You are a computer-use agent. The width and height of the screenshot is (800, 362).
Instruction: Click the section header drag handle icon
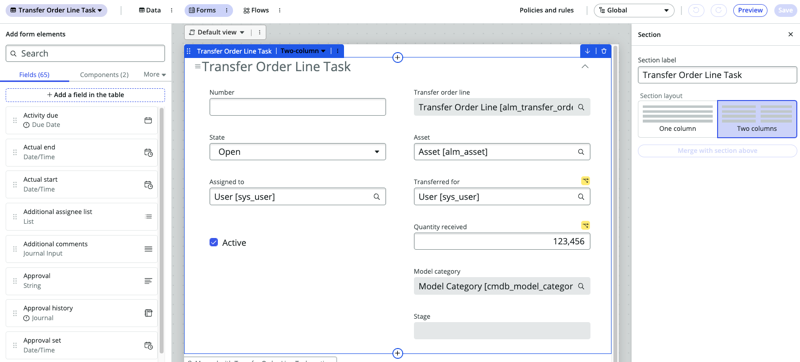pyautogui.click(x=189, y=51)
